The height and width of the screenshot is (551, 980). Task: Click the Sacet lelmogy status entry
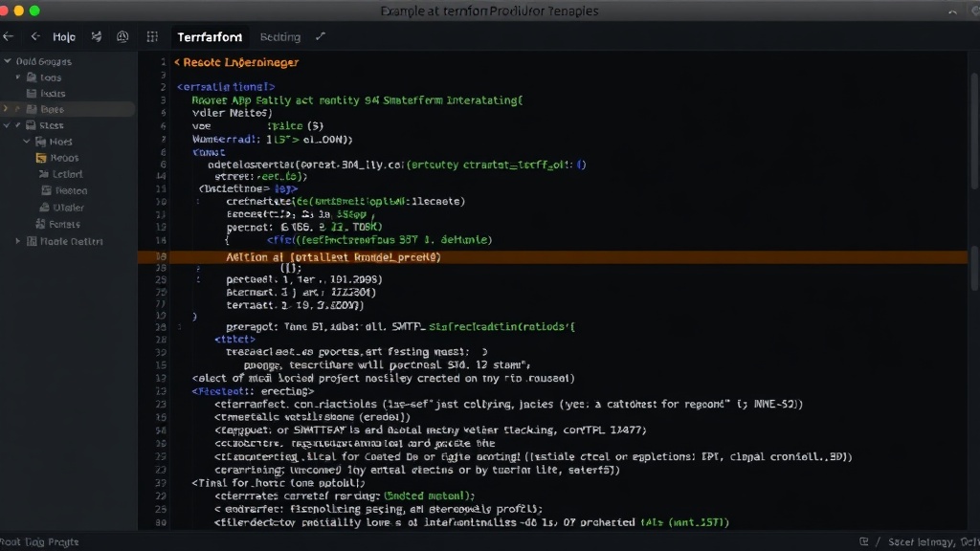pos(932,542)
